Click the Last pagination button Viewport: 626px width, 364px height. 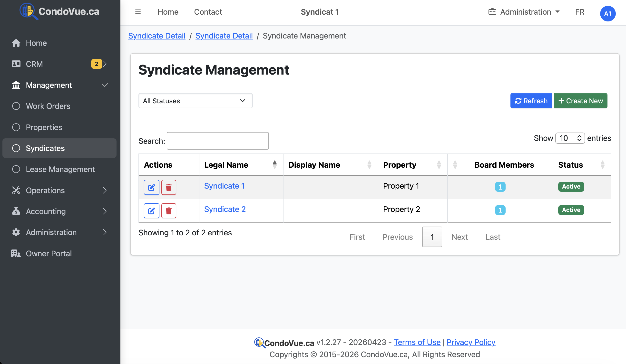[493, 237]
